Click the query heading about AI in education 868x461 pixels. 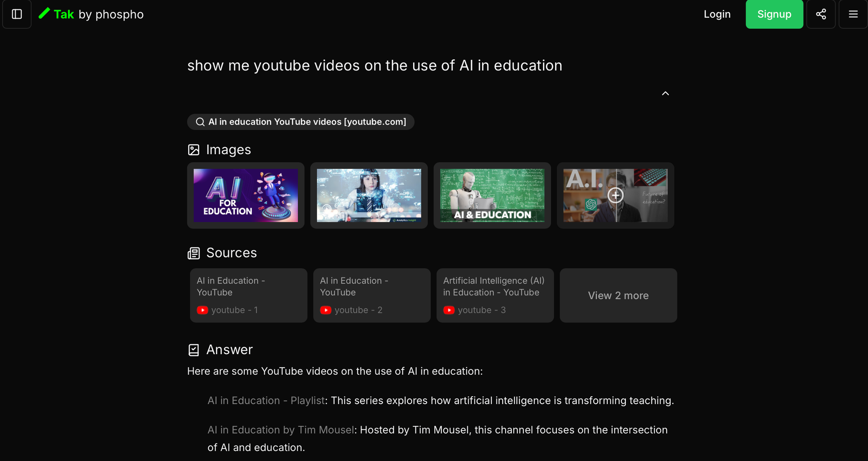(x=375, y=66)
